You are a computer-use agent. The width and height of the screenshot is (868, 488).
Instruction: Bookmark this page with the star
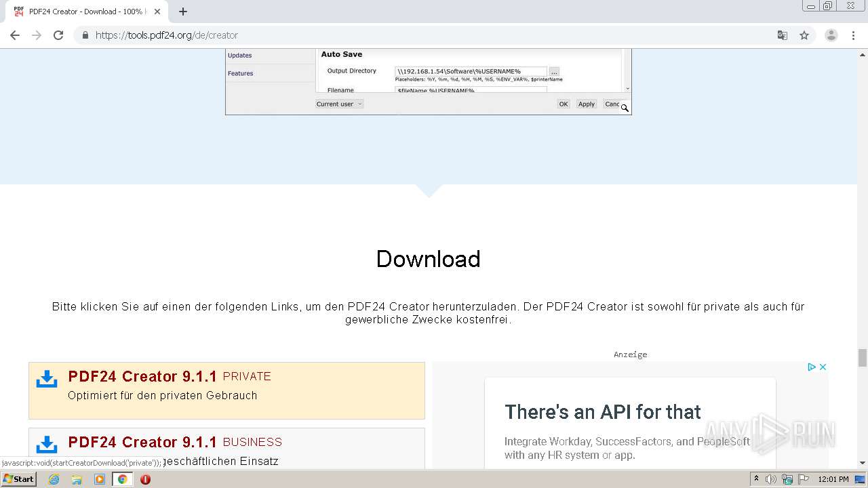(804, 35)
